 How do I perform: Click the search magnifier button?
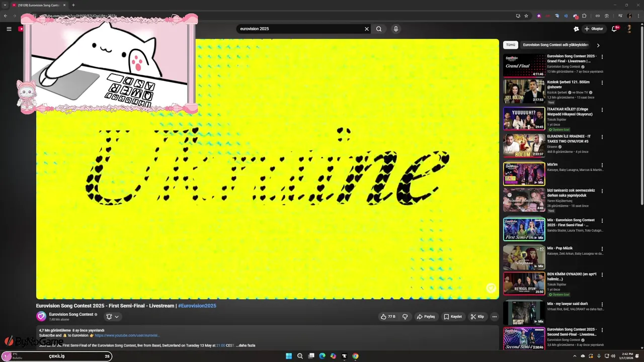tap(379, 29)
